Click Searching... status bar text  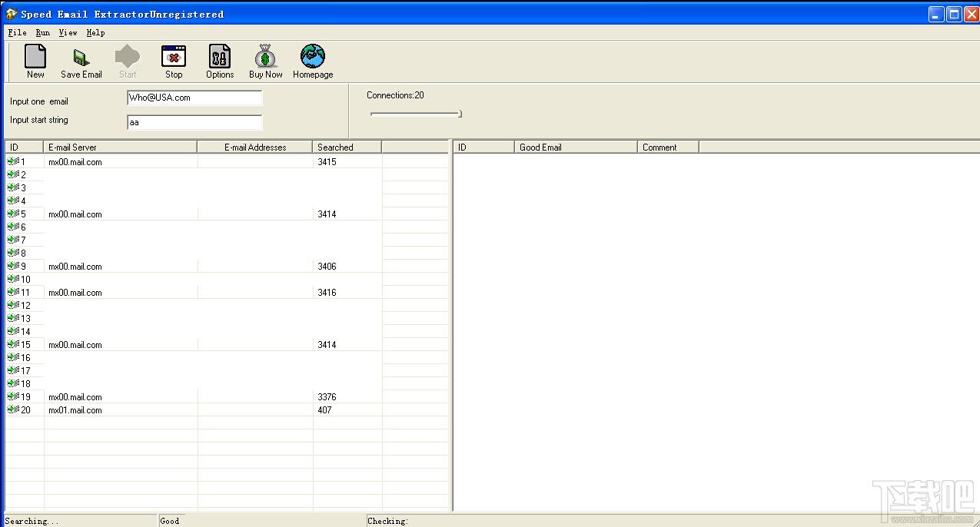[x=32, y=521]
